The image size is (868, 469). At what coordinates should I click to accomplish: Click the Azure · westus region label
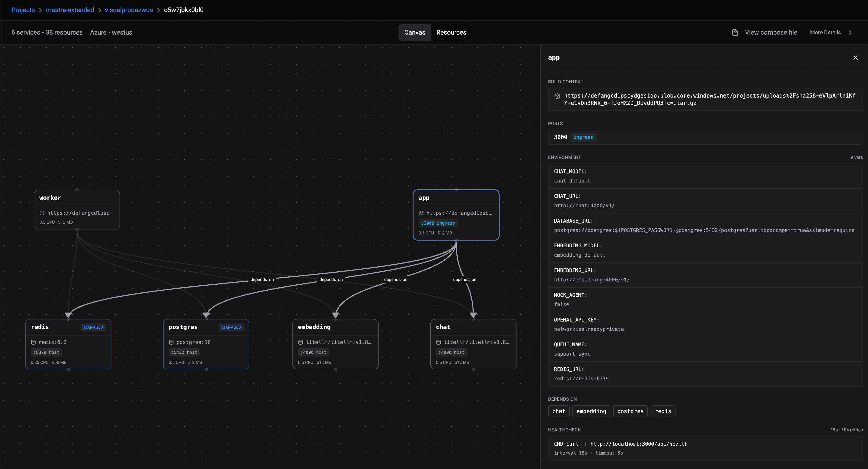(111, 33)
